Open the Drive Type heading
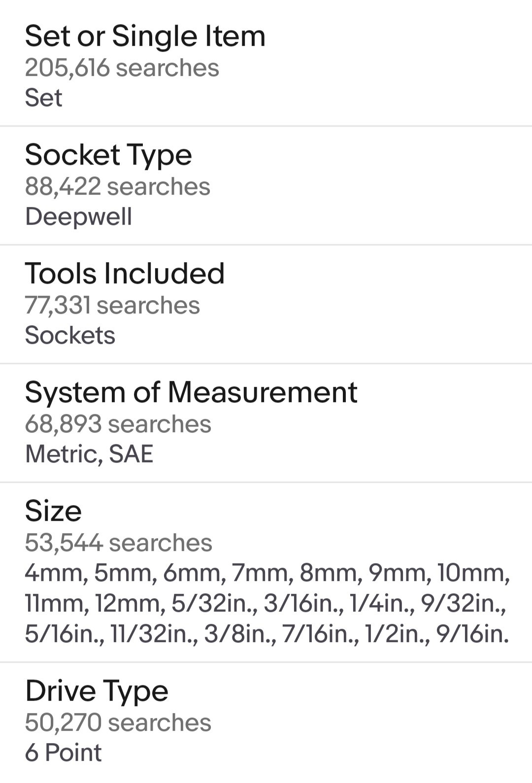The width and height of the screenshot is (532, 783). pyautogui.click(x=97, y=691)
